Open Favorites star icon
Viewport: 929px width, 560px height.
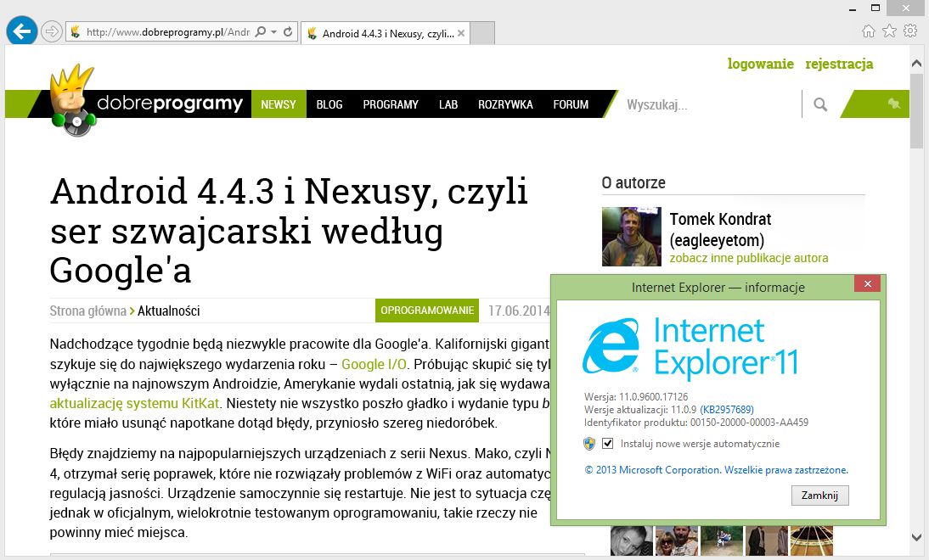click(x=889, y=31)
